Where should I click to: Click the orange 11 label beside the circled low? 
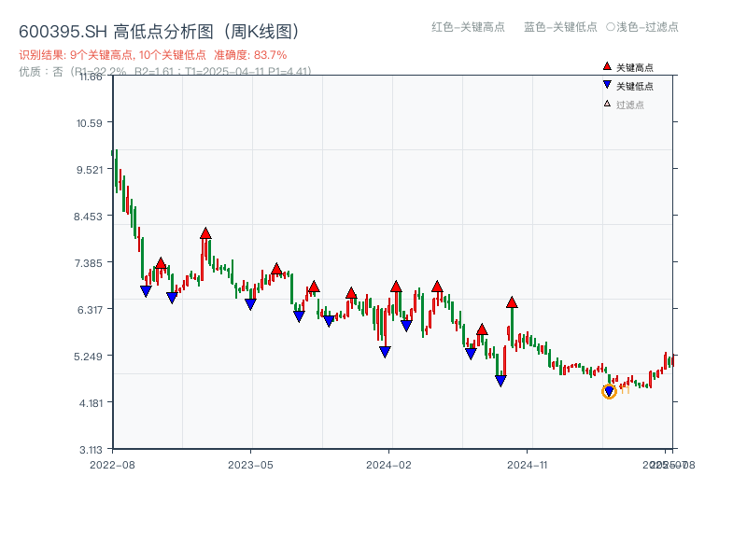(x=625, y=390)
